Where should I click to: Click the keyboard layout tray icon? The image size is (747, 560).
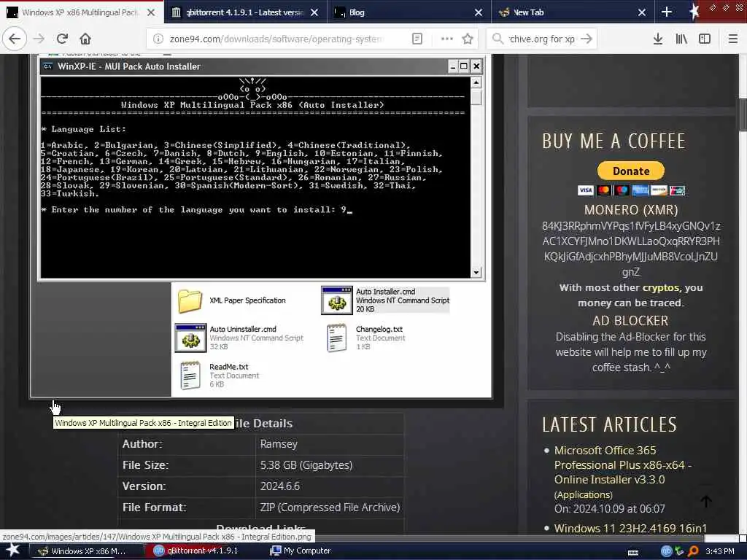click(x=633, y=551)
